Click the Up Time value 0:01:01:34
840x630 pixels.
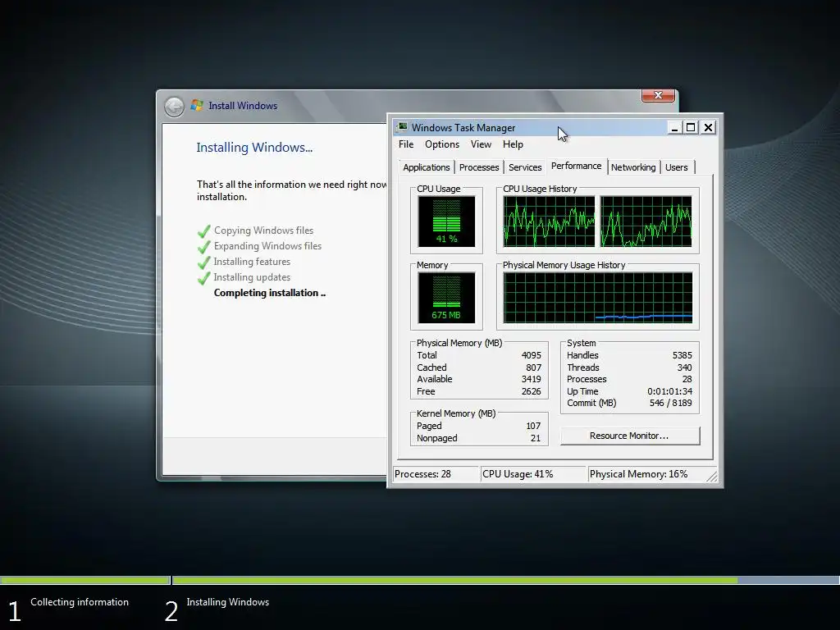point(669,391)
